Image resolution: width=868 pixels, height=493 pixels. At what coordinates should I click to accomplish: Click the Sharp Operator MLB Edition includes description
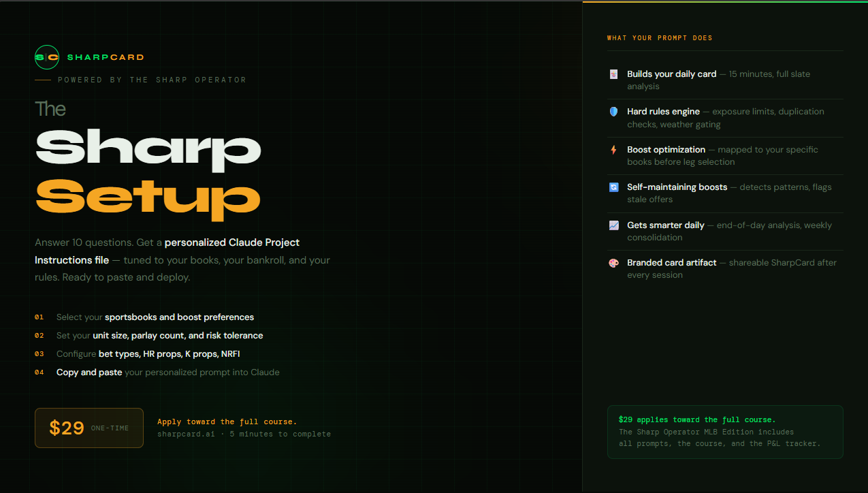(720, 438)
